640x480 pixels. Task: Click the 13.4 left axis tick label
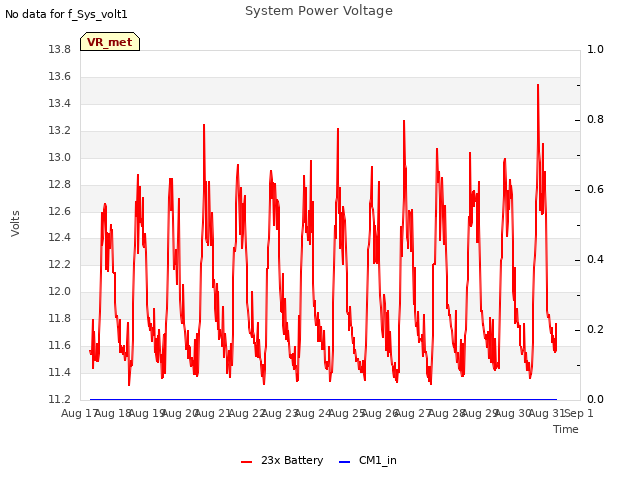pyautogui.click(x=60, y=103)
